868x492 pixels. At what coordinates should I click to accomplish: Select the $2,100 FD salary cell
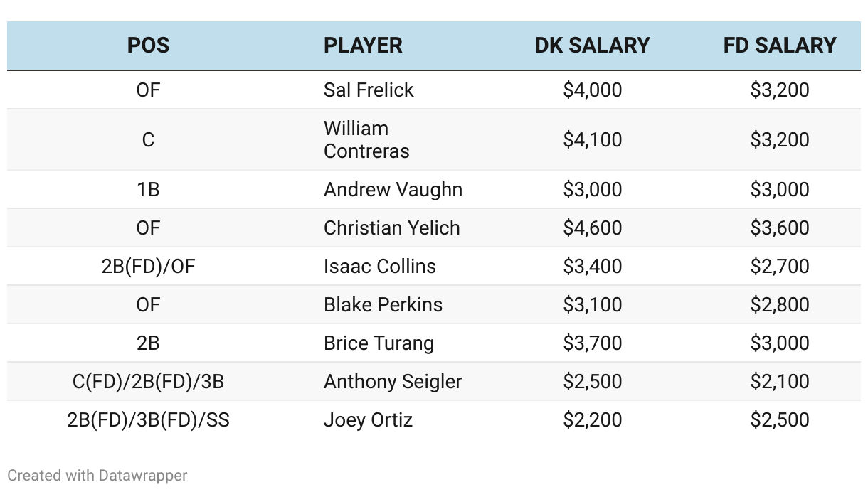click(780, 381)
